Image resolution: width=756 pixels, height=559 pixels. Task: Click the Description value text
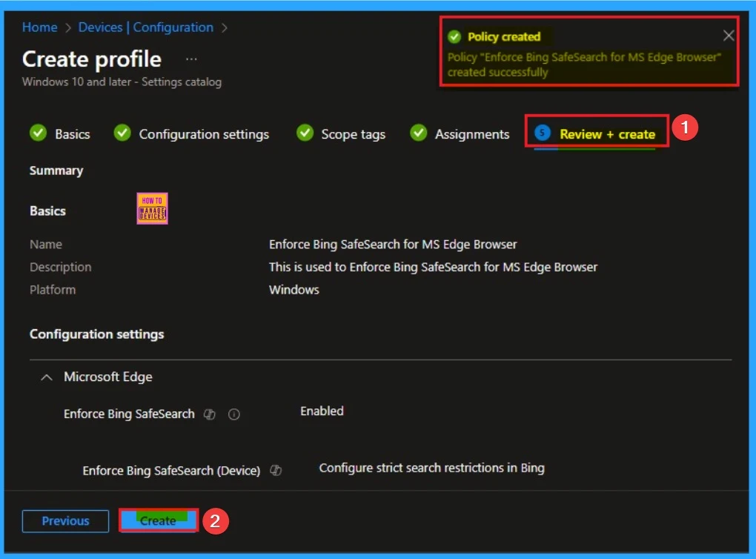tap(433, 267)
